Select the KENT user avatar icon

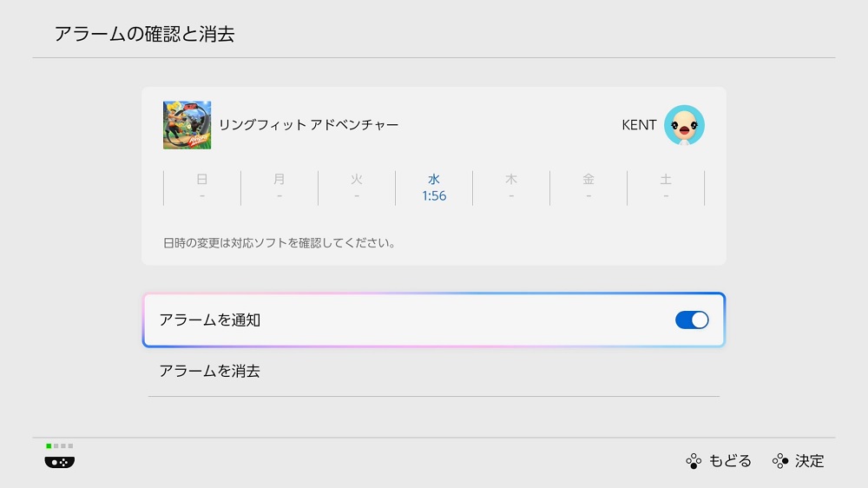point(684,125)
